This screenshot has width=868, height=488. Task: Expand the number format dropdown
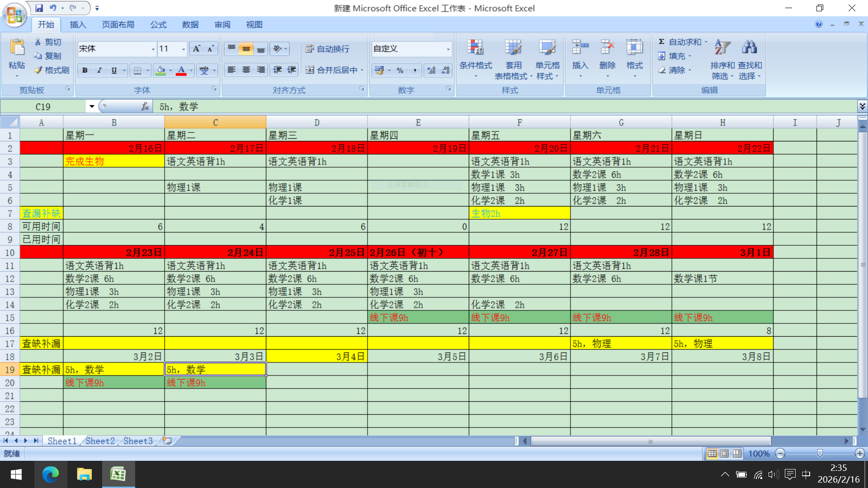[x=448, y=49]
